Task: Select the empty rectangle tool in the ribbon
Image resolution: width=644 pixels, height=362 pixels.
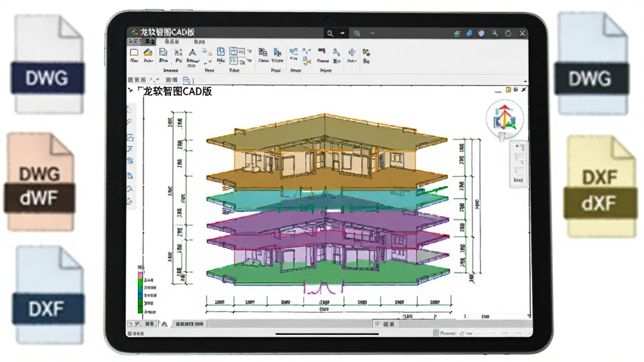Action: [134, 53]
